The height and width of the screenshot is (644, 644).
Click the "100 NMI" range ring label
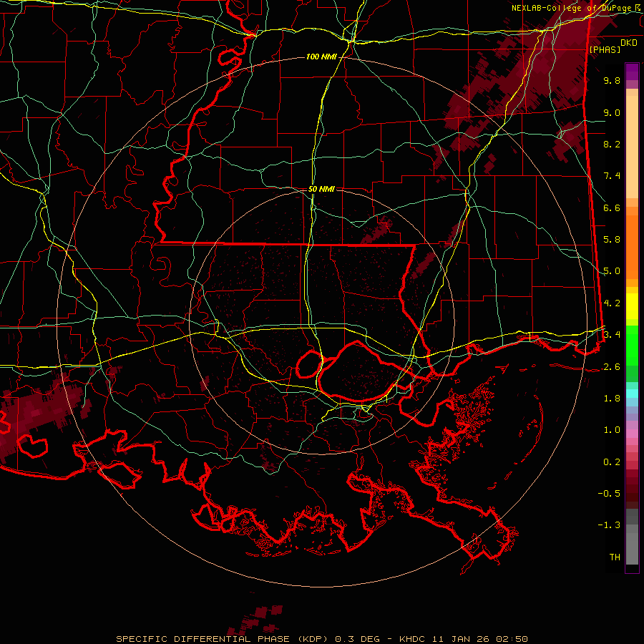click(321, 57)
